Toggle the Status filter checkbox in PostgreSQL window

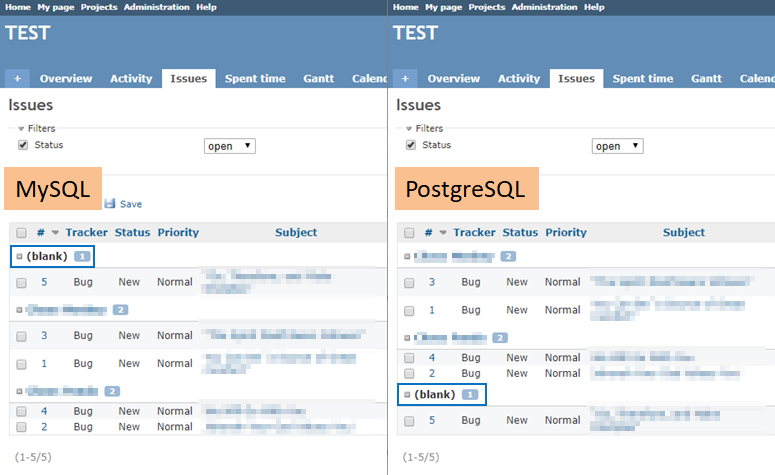tap(411, 145)
